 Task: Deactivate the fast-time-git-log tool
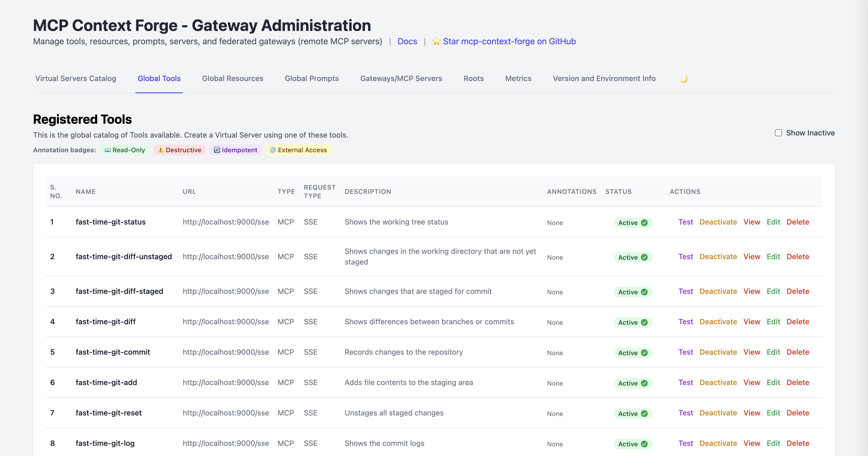(x=718, y=443)
